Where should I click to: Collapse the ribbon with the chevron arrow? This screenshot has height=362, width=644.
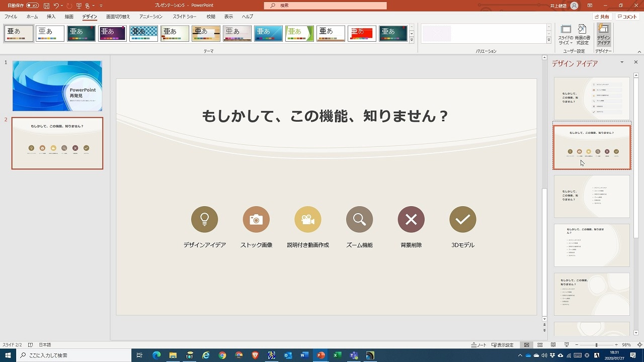click(639, 50)
